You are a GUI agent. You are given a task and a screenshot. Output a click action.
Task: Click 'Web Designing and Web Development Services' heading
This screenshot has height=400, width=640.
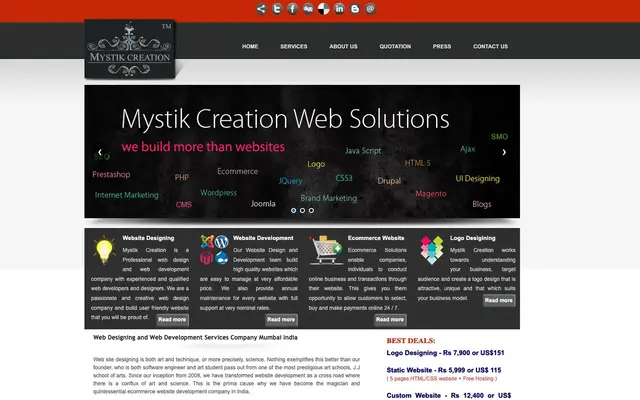tap(195, 338)
